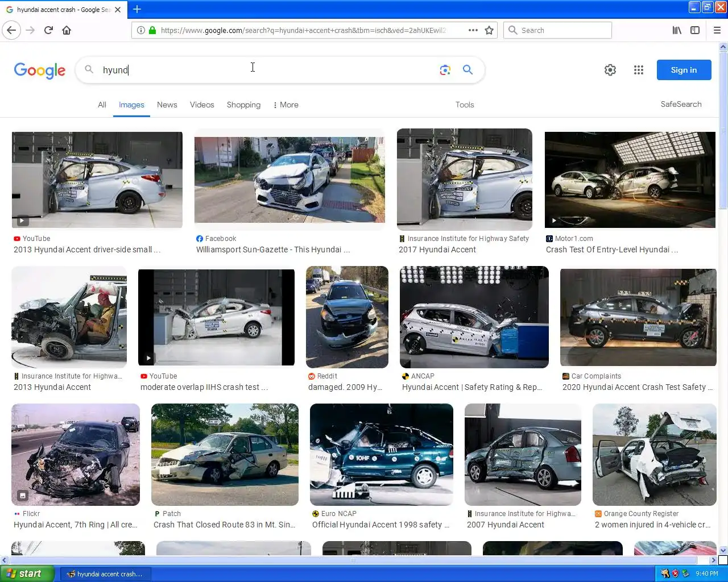This screenshot has height=582, width=728.
Task: Open the Google apps grid
Action: pos(639,70)
